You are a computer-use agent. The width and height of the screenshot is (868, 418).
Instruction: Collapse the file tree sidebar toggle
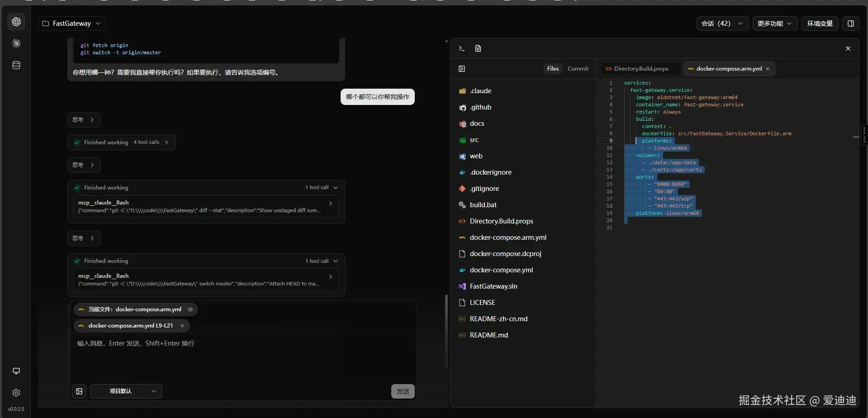(x=462, y=69)
